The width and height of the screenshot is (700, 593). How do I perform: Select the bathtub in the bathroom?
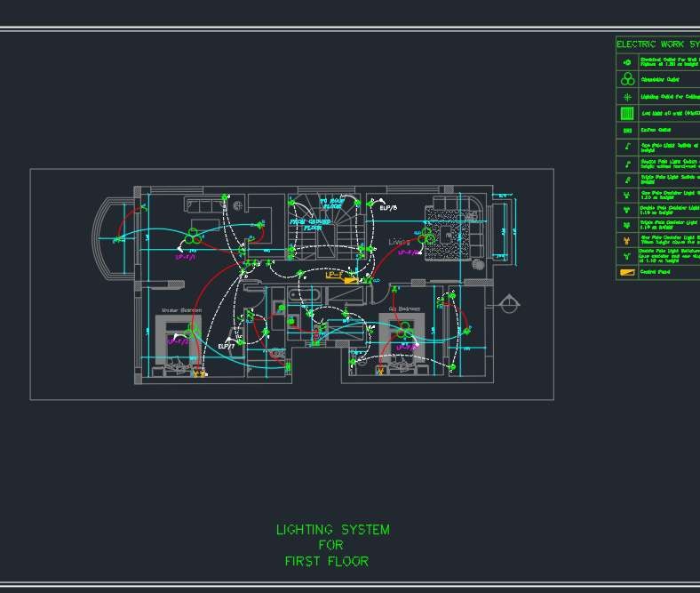click(305, 295)
